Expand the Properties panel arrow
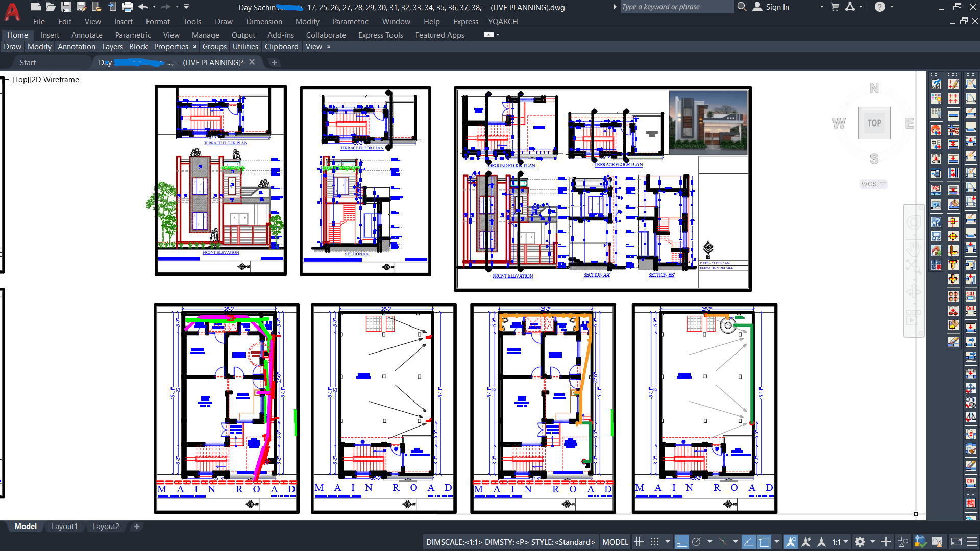 tap(194, 47)
